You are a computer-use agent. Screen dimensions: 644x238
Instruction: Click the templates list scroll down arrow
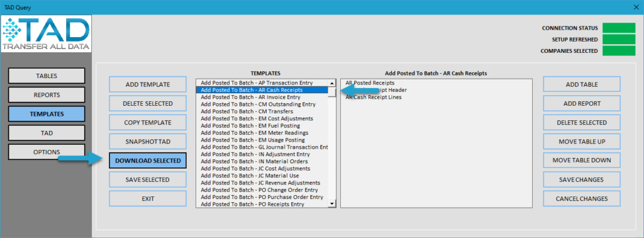(332, 203)
